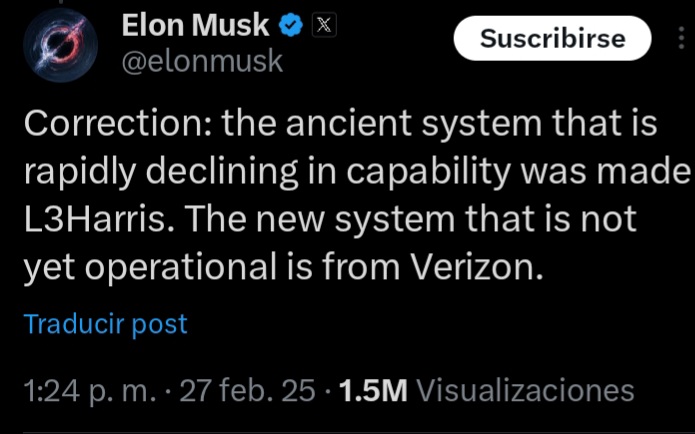Click the 27 feb. 25 date

(246, 391)
